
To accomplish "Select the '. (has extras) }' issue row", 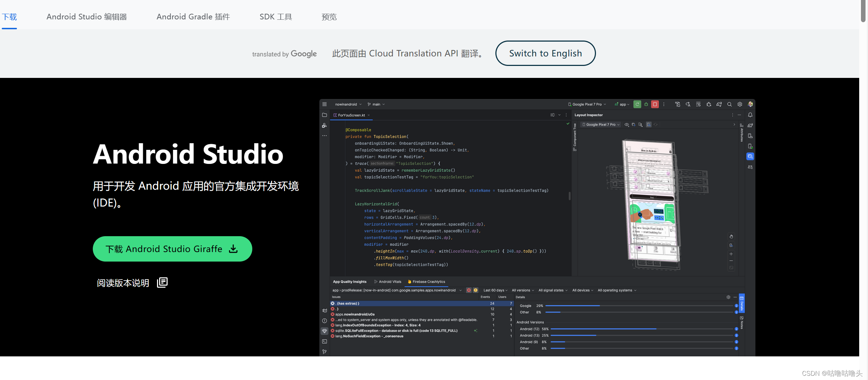I will 422,303.
